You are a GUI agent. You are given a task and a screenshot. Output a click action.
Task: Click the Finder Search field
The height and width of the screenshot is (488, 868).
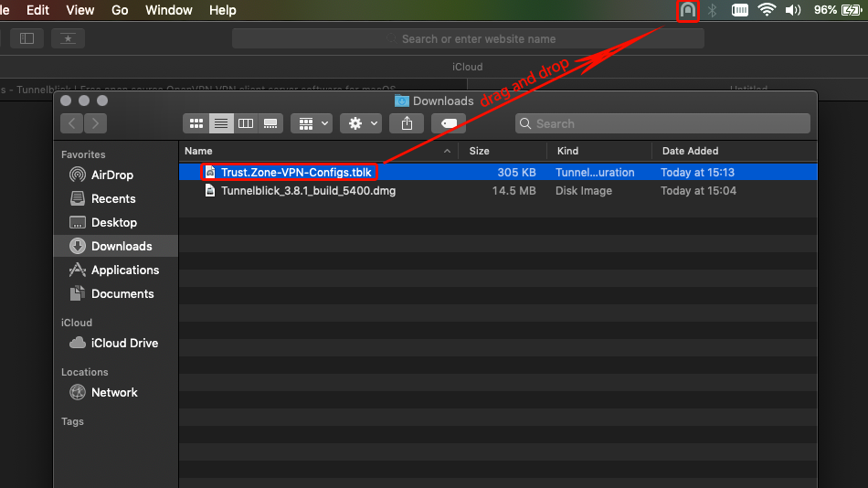click(662, 123)
